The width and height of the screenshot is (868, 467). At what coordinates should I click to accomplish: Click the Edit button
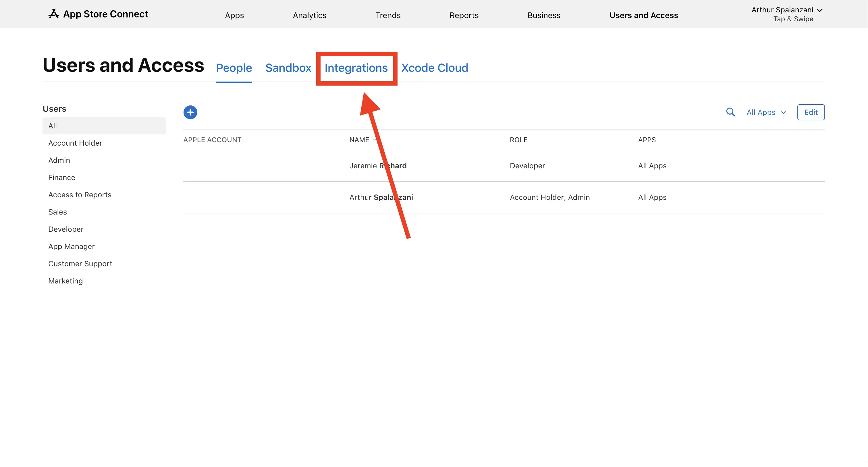tap(811, 112)
